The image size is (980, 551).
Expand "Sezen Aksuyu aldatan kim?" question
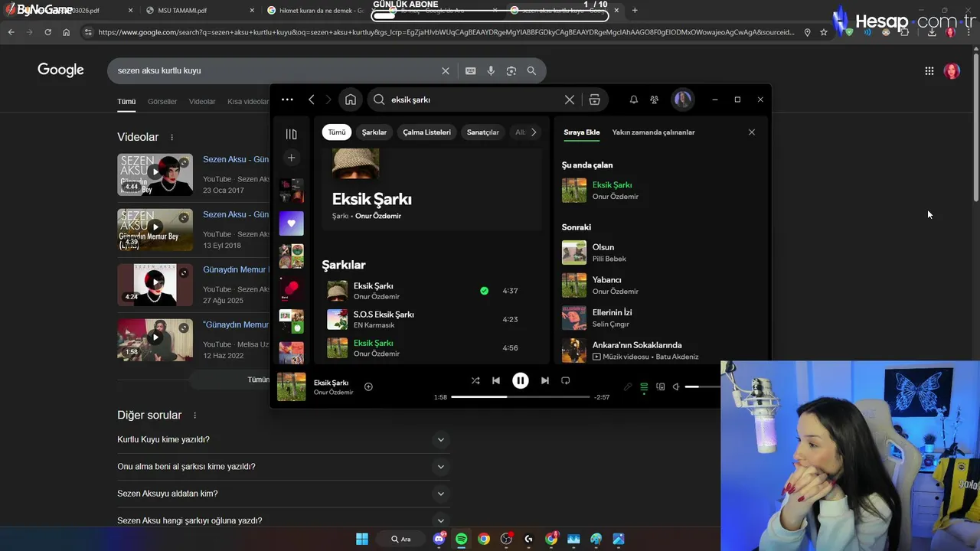click(x=283, y=494)
